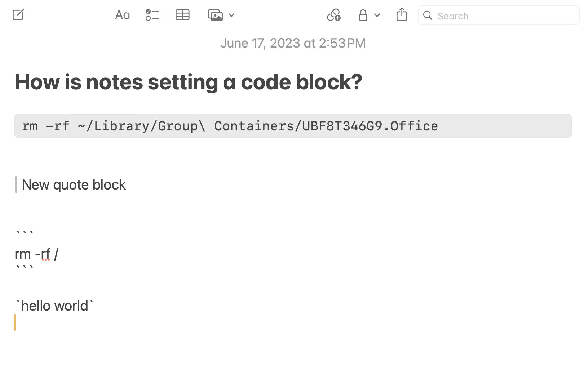The height and width of the screenshot is (392, 584).
Task: Expand the lock options dropdown chevron
Action: click(x=377, y=15)
